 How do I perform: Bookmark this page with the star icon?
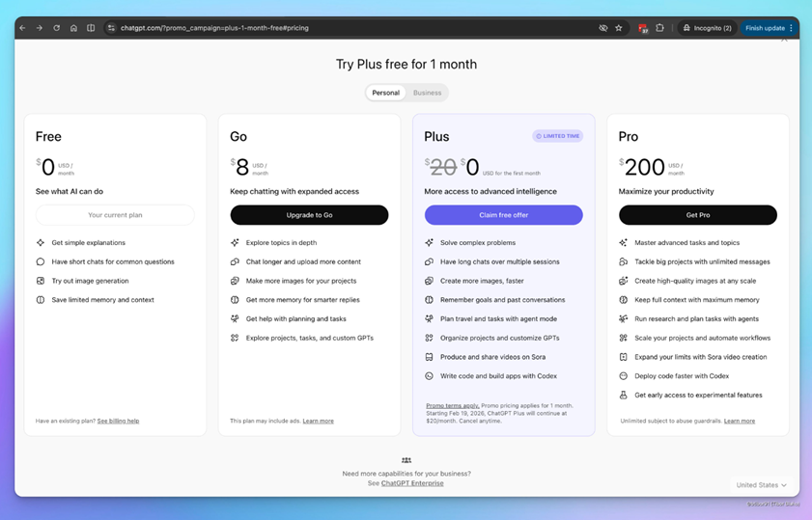tap(619, 28)
